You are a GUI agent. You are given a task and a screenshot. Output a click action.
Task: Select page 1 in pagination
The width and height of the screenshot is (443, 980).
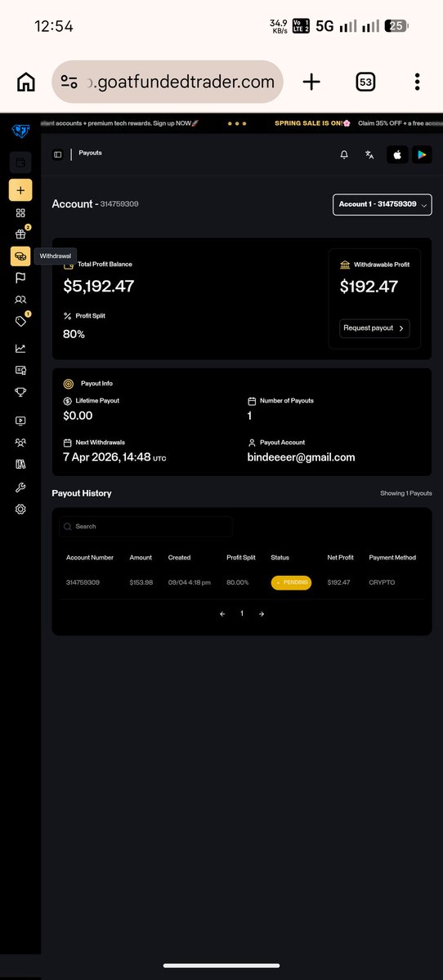click(242, 613)
